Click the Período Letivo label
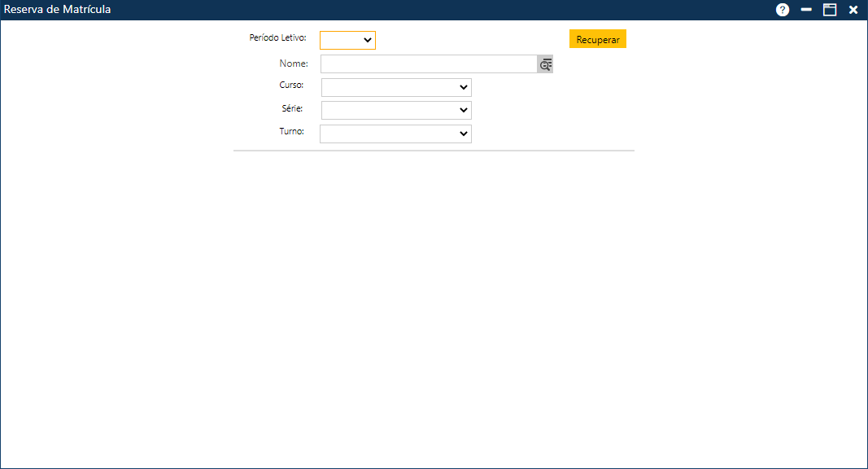The image size is (868, 469). click(277, 37)
